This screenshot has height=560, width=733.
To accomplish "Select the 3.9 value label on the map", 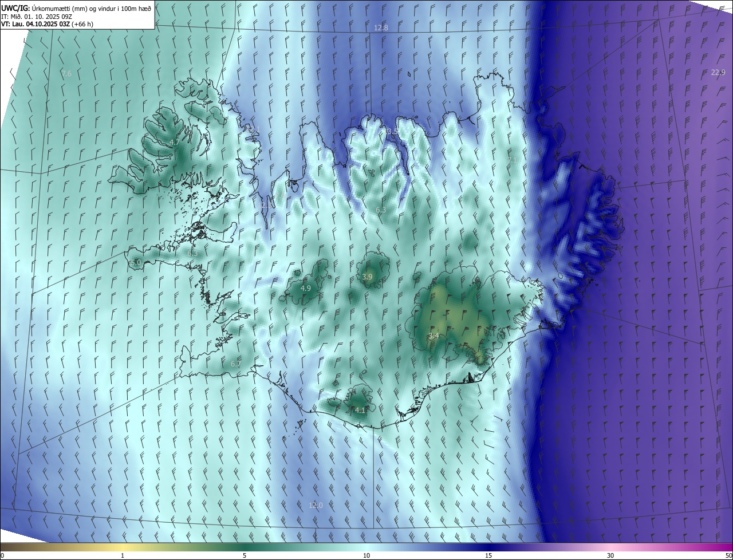I will (367, 277).
